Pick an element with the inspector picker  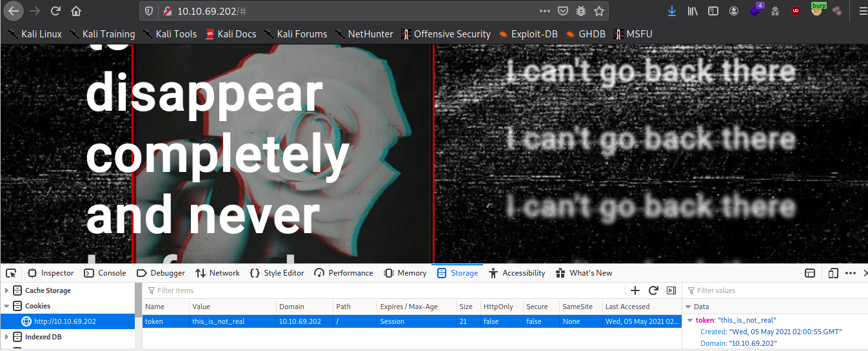coord(11,273)
